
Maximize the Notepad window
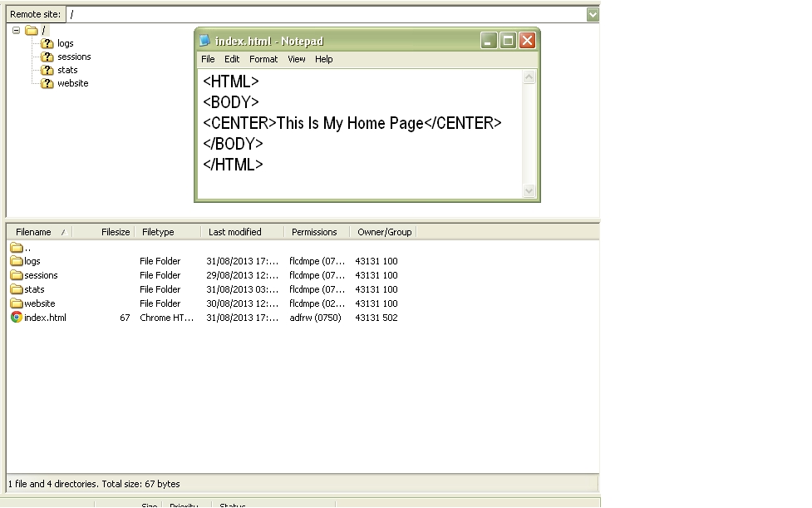[508, 41]
